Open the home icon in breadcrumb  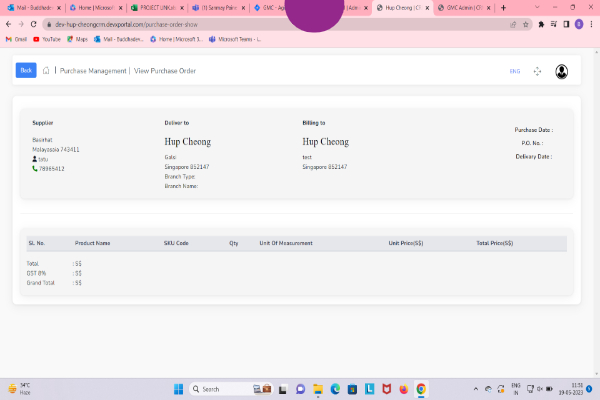point(46,71)
